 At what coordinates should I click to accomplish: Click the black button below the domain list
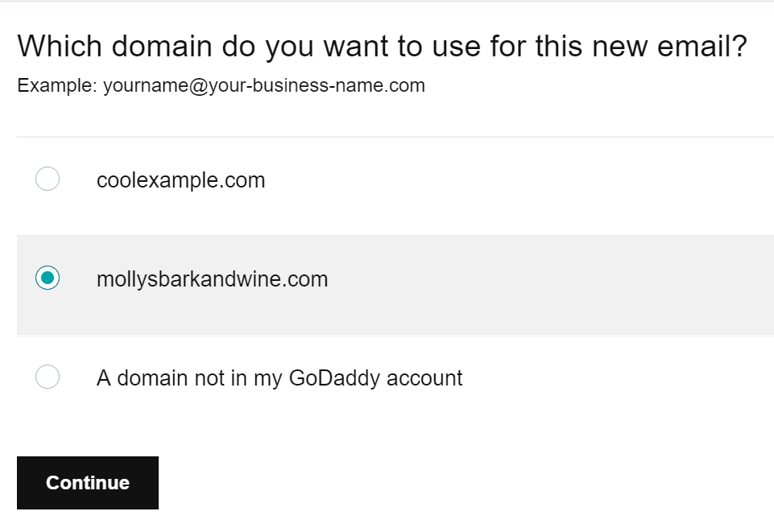click(88, 483)
